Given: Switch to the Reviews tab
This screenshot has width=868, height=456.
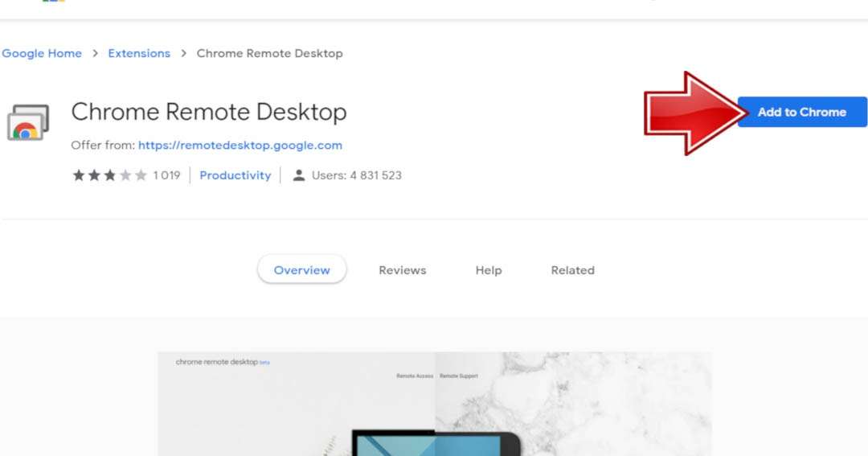Looking at the screenshot, I should [403, 270].
